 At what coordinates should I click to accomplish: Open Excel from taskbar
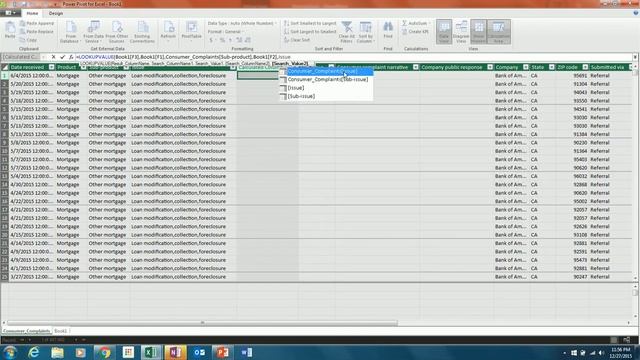(x=151, y=352)
